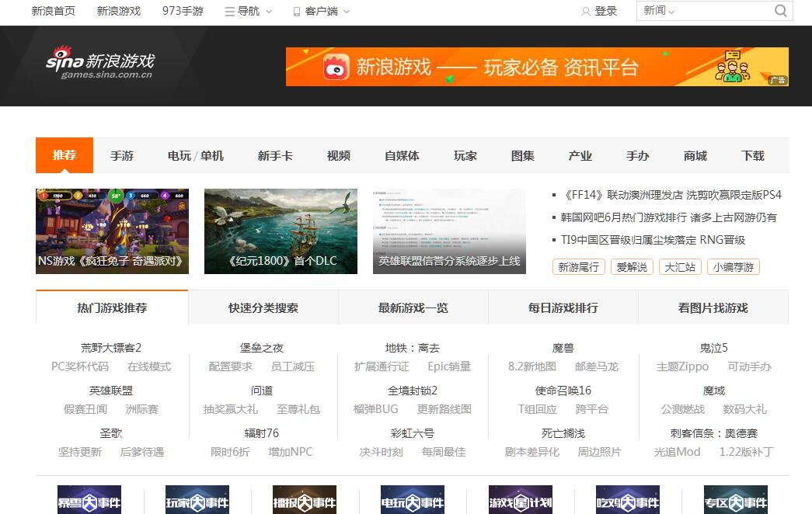This screenshot has height=514, width=812.
Task: Open the 电玩大事件 banner icon
Action: (x=413, y=501)
